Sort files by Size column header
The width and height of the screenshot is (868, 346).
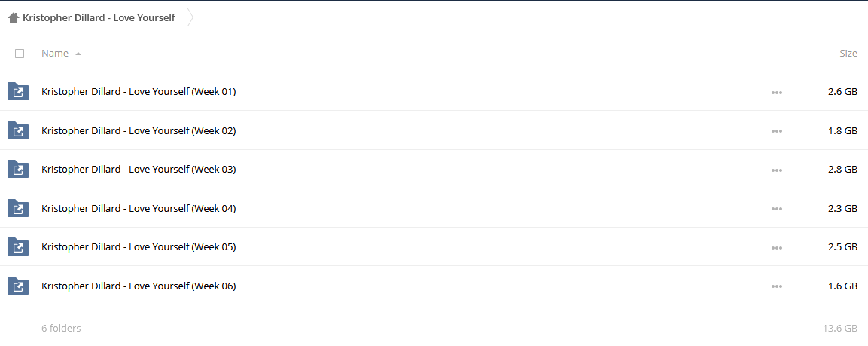[848, 54]
